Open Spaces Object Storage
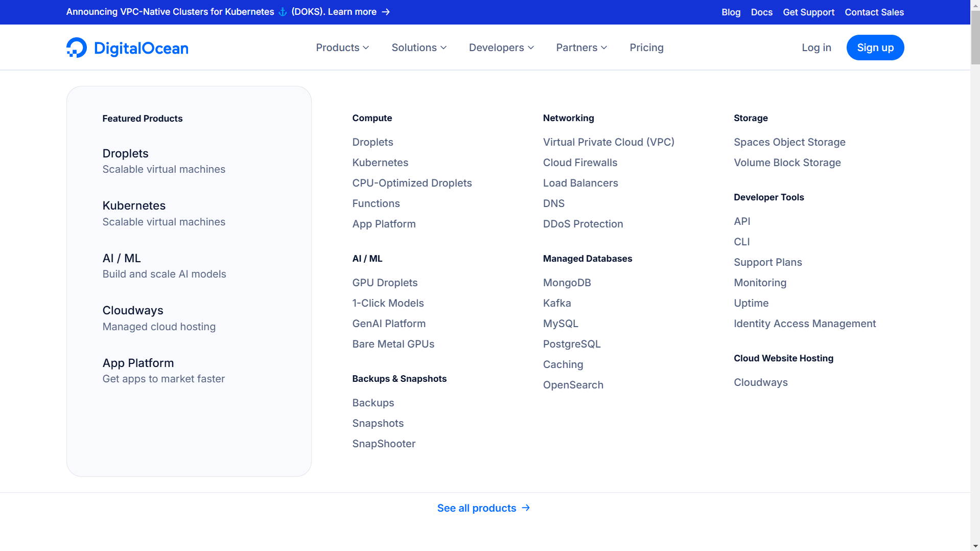The width and height of the screenshot is (980, 551). pyautogui.click(x=789, y=142)
